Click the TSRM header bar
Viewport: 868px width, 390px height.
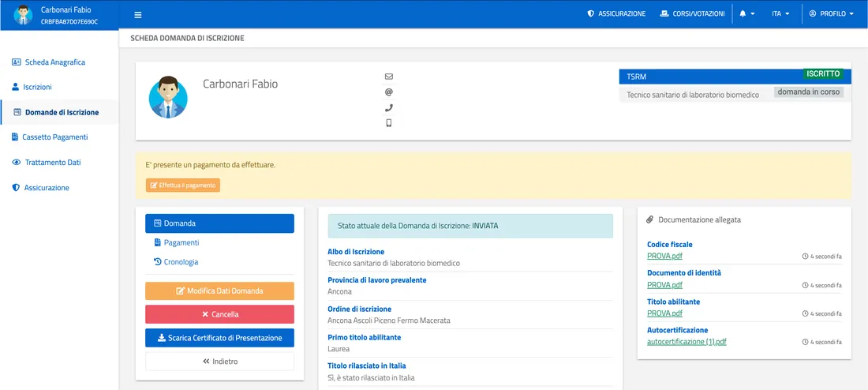coord(735,77)
